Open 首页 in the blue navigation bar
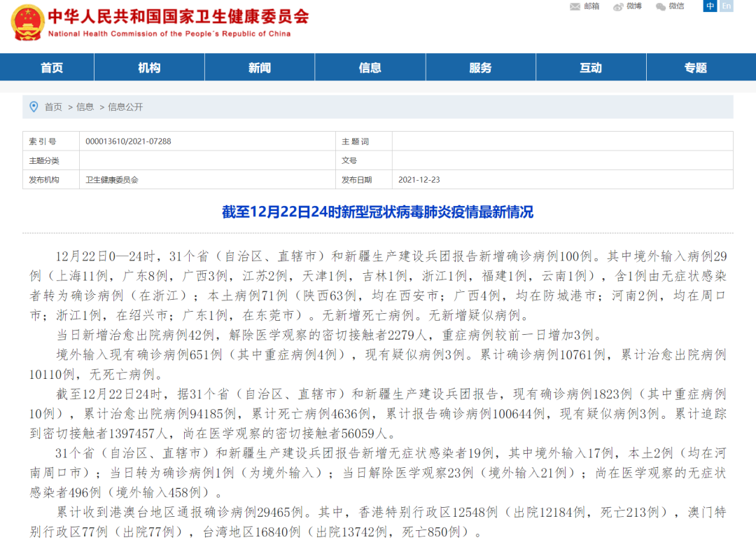 [52, 68]
